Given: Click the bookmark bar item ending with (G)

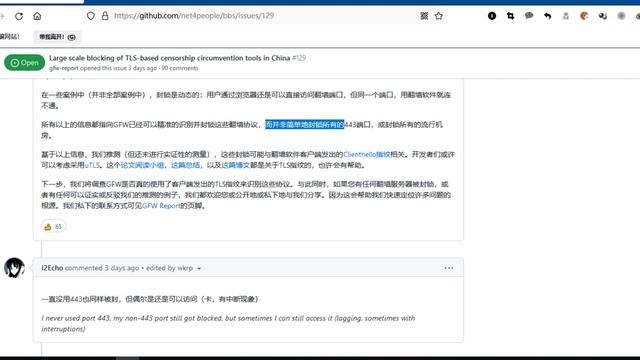Looking at the screenshot, I should tap(58, 37).
